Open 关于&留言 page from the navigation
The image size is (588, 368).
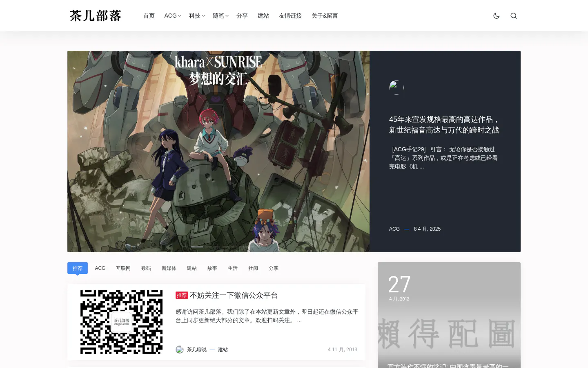(325, 16)
